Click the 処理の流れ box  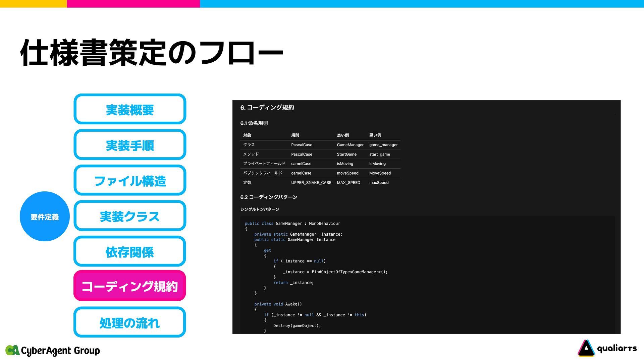130,322
